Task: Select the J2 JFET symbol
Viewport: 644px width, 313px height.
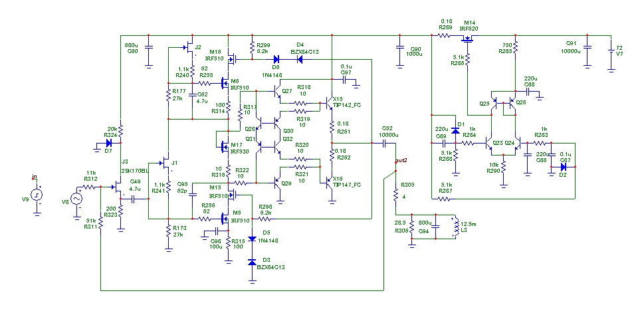Action: click(189, 47)
